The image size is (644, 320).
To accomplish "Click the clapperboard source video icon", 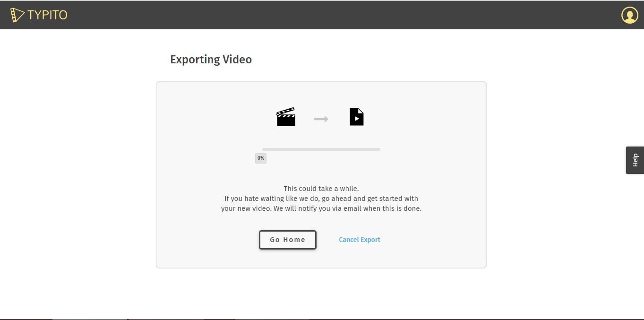I will tap(286, 117).
